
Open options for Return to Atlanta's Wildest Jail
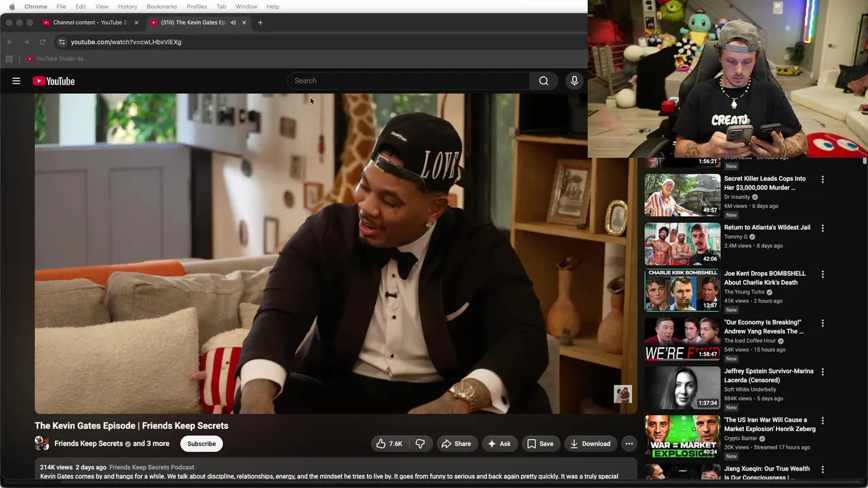823,228
